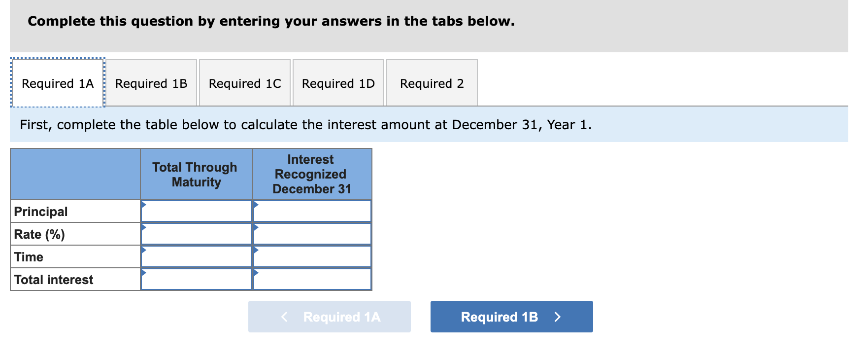The width and height of the screenshot is (868, 362).
Task: Select the Total interest cell for Interest Recognized
Action: pyautogui.click(x=312, y=279)
